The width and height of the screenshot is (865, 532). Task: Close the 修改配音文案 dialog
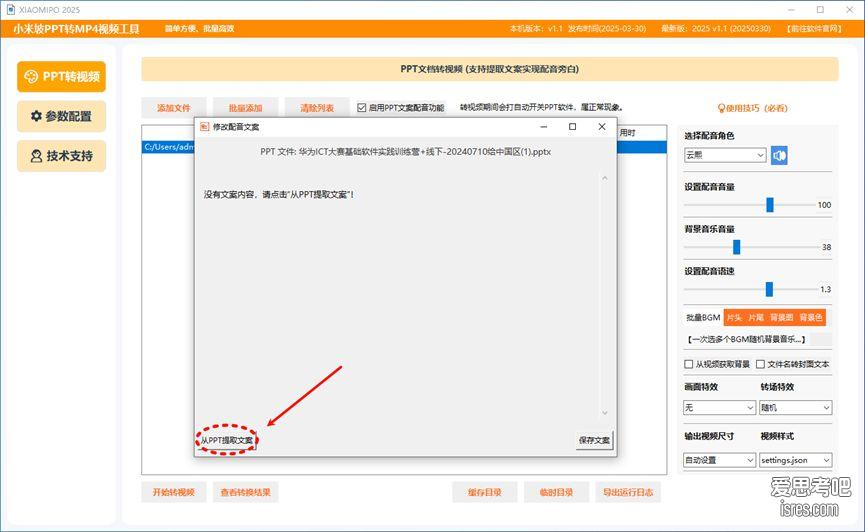pyautogui.click(x=602, y=126)
